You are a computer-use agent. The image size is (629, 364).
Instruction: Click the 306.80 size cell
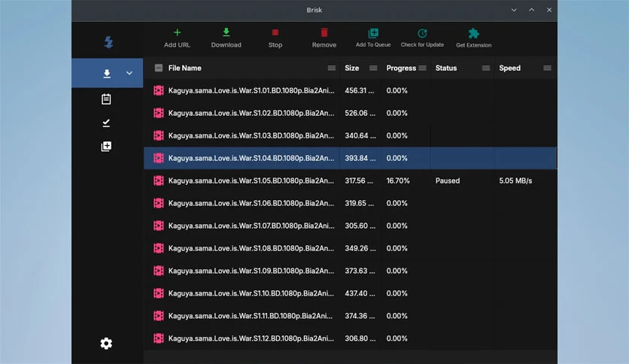360,338
